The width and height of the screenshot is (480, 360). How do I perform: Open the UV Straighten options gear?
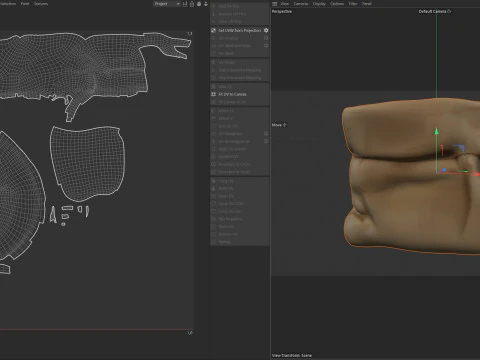[x=266, y=134]
